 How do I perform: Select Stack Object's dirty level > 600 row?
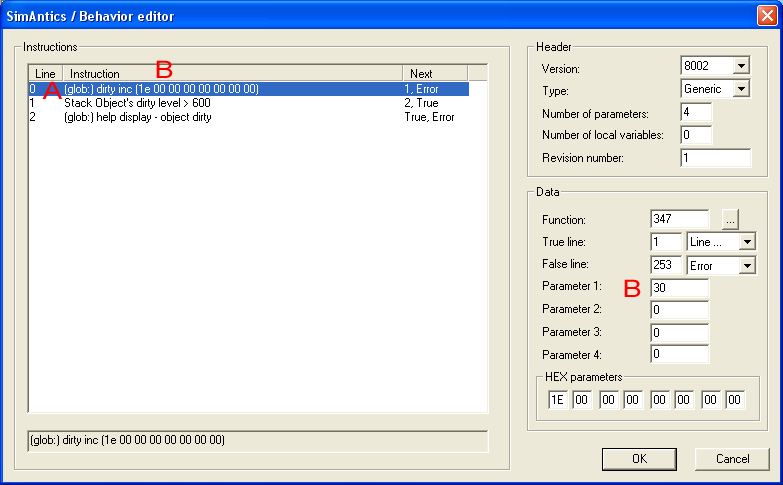pos(249,103)
